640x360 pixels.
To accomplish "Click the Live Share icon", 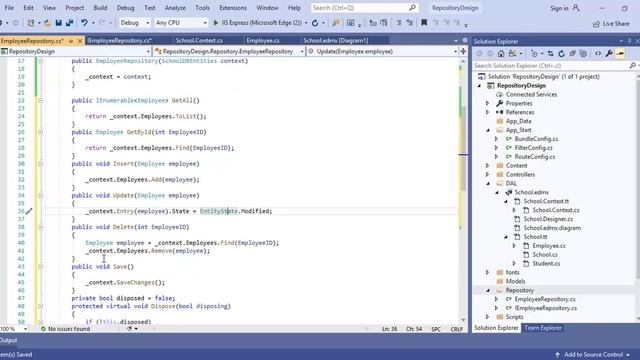I will (x=596, y=24).
